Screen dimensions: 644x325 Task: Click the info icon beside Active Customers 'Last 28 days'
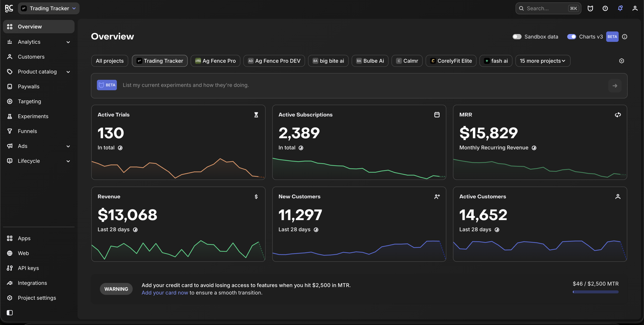497,230
